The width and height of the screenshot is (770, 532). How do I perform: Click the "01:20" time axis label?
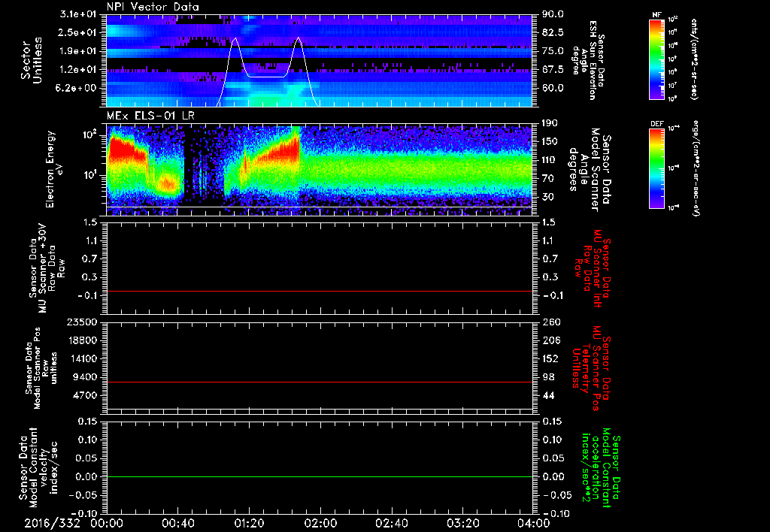249,523
